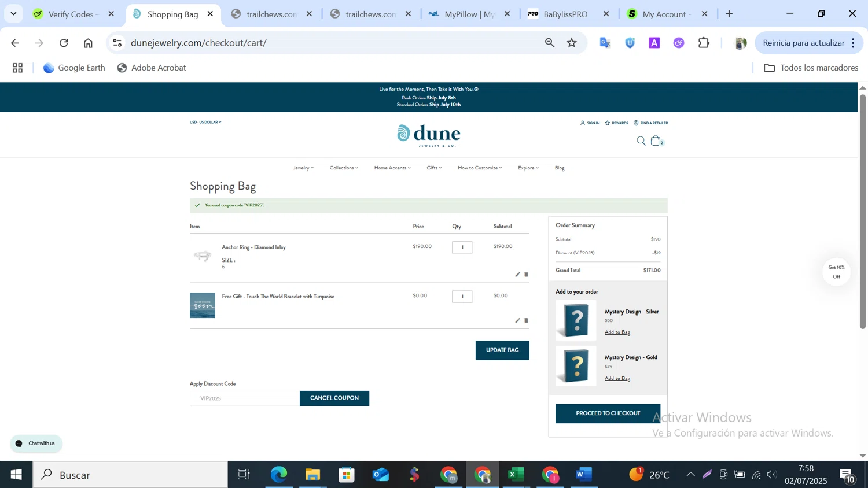This screenshot has height=488, width=868.
Task: Switch to the Verify Codes tab
Action: point(73,14)
